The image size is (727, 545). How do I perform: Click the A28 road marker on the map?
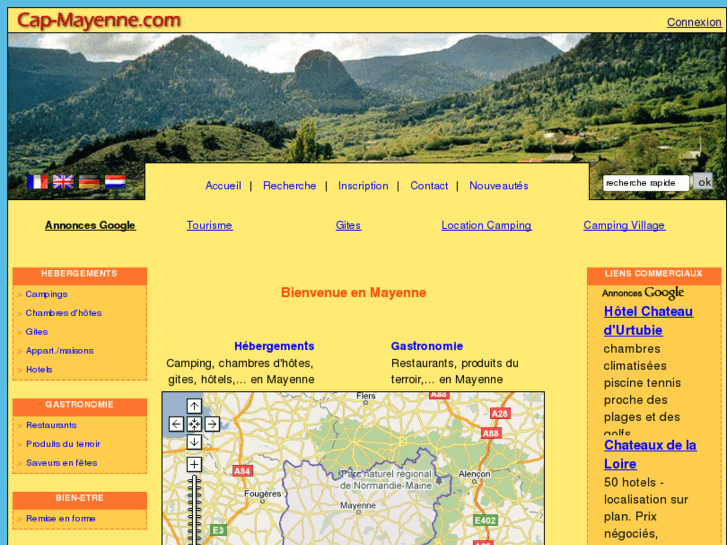[x=500, y=414]
